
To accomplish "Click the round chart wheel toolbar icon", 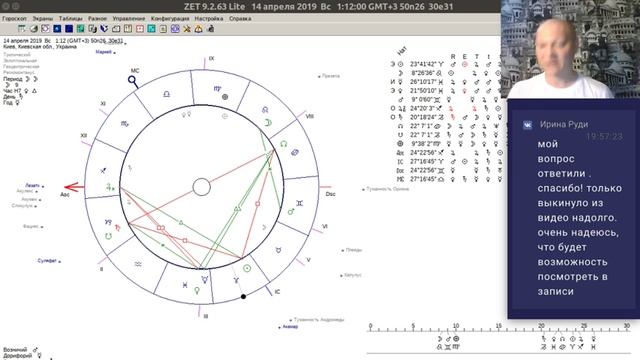I will [45, 29].
